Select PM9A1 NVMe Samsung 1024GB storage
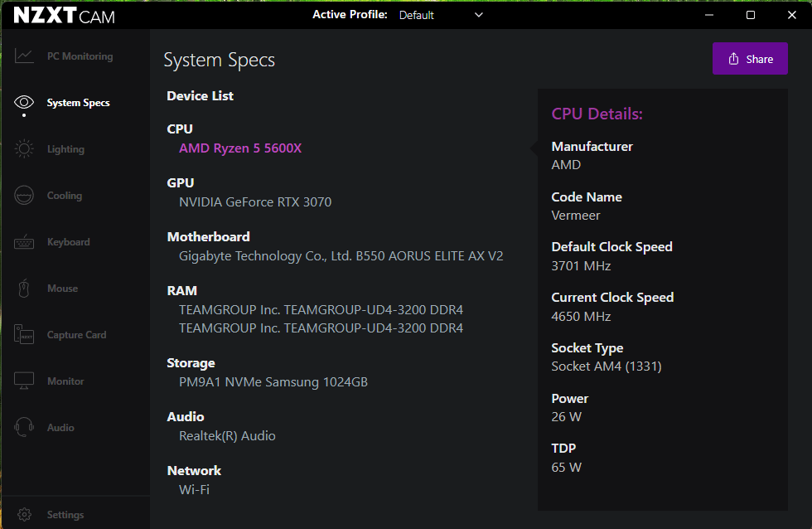The height and width of the screenshot is (529, 812). (273, 382)
